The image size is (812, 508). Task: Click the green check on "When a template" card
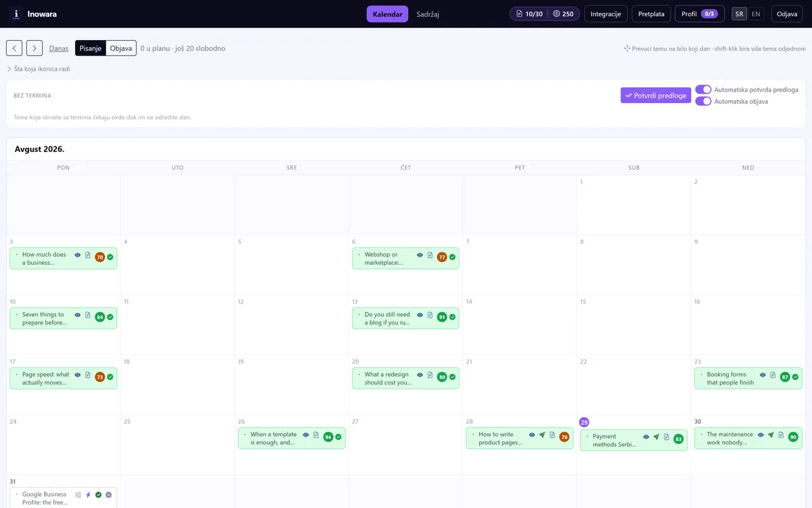(338, 437)
